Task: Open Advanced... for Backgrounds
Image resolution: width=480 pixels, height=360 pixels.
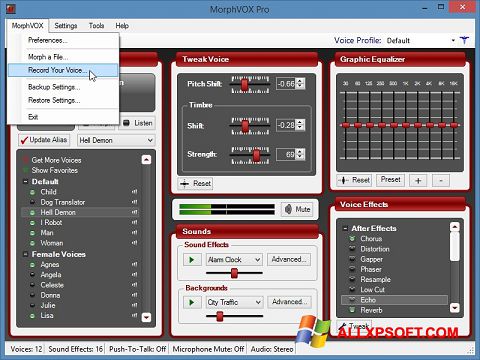Action: [x=289, y=302]
